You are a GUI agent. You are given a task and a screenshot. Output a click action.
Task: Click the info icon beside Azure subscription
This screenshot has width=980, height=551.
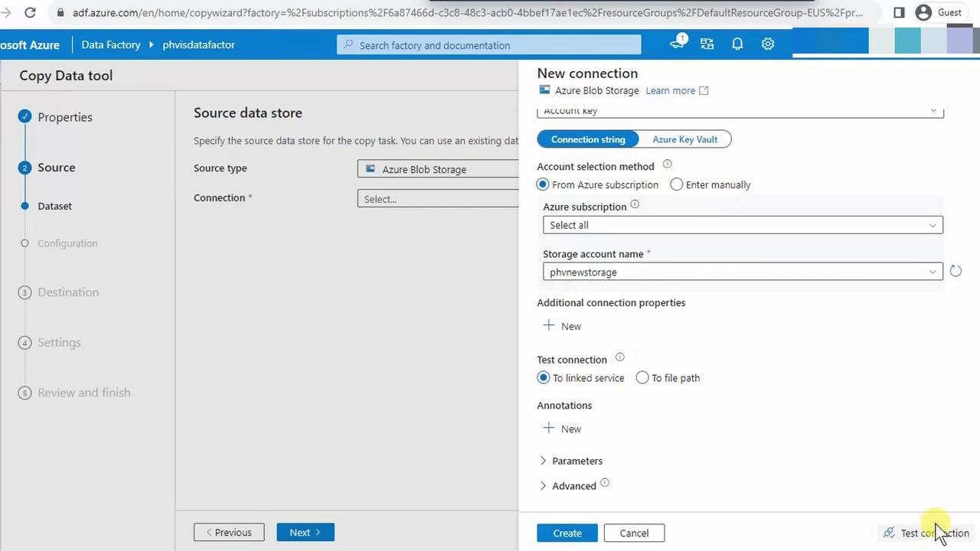(635, 205)
